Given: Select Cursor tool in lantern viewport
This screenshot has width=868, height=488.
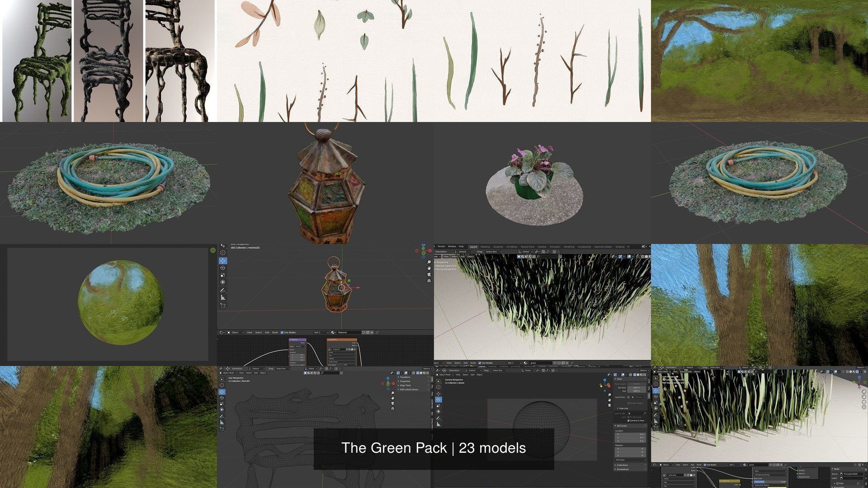Looking at the screenshot, I should point(222,253).
